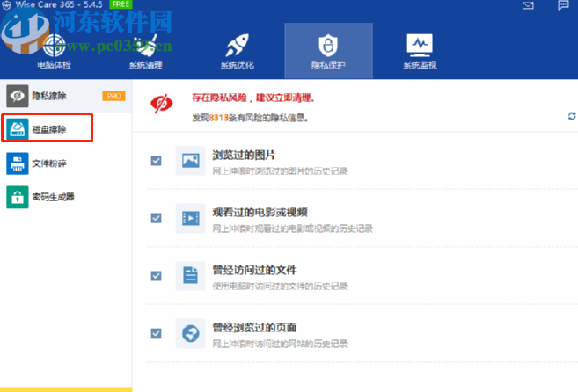Click the 曾经浏览过的页面 title text

[x=255, y=328]
